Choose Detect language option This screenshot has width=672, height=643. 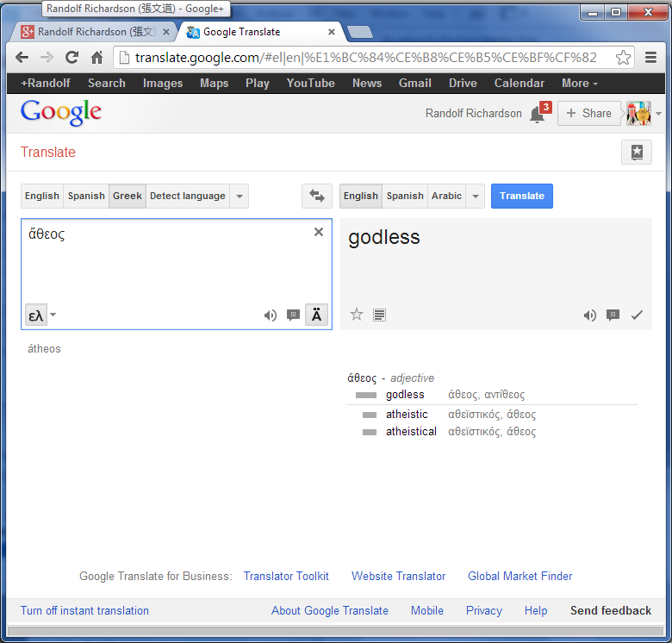188,196
